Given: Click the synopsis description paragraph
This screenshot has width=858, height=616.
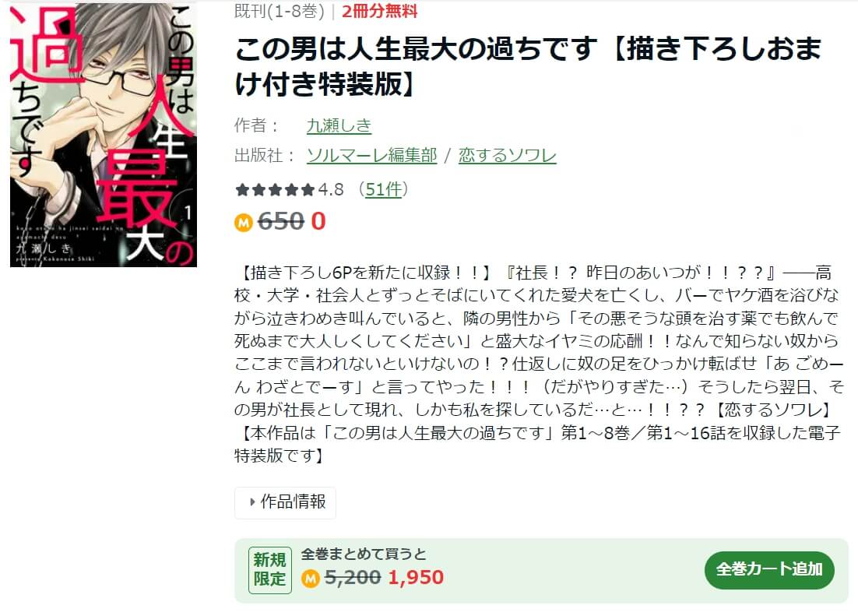Looking at the screenshot, I should [539, 364].
